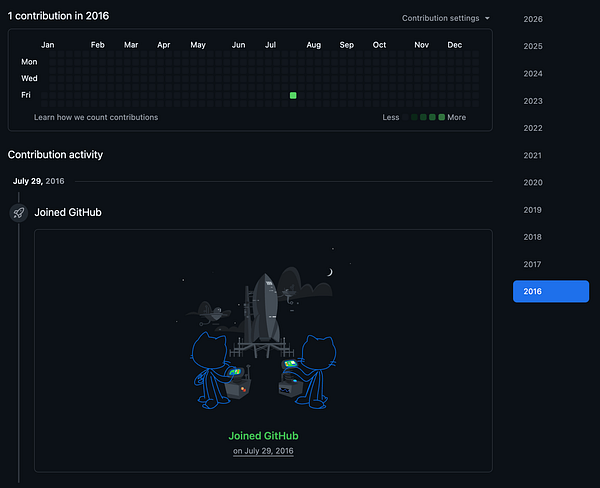The width and height of the screenshot is (600, 488).
Task: Select the 2020 year filter
Action: pyautogui.click(x=533, y=183)
